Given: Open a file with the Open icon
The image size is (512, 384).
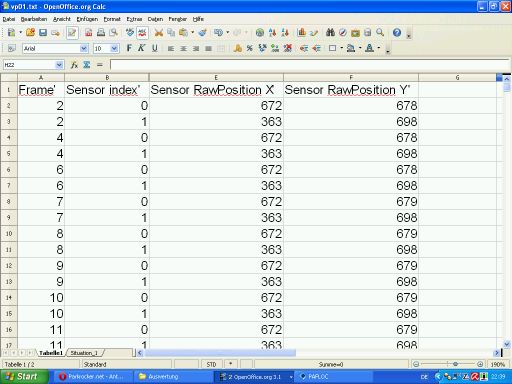Looking at the screenshot, I should tap(30, 32).
